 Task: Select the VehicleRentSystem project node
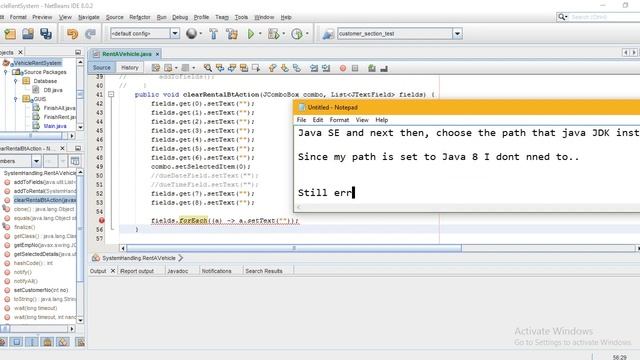coord(38,63)
